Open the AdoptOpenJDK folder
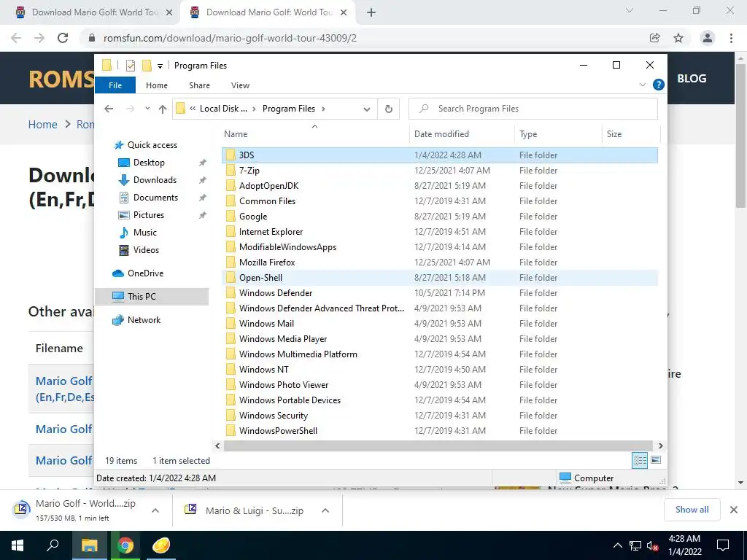 pyautogui.click(x=439, y=186)
